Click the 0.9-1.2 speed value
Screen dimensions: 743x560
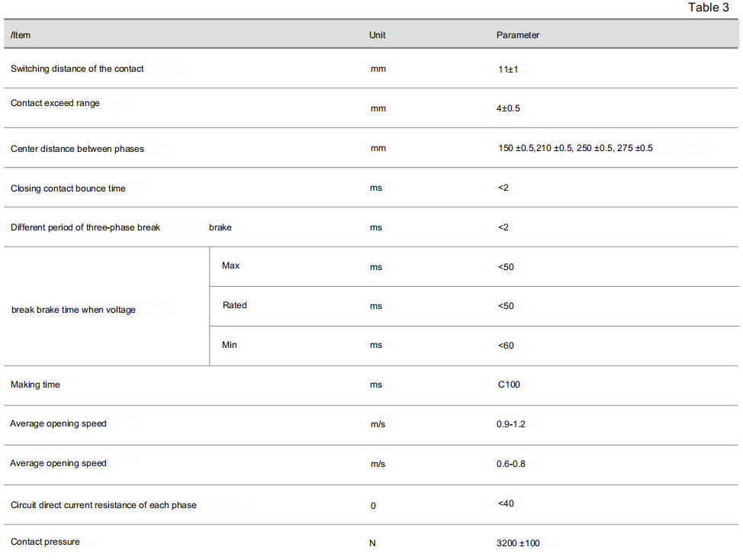pos(511,424)
